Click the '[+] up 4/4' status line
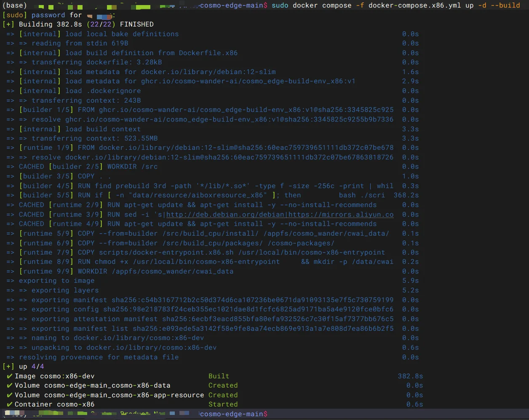The image size is (529, 420). [x=23, y=367]
